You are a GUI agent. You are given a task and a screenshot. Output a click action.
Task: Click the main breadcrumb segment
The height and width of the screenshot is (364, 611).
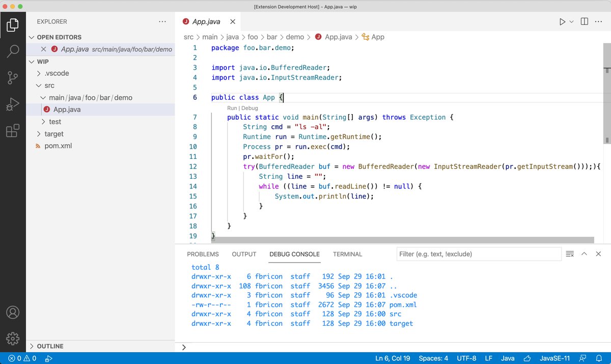point(210,37)
